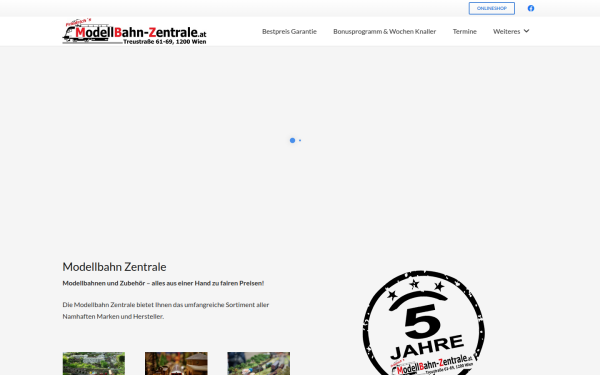Screen dimensions: 600x375
Task: Click the 5 Jahre anniversary stamp image
Action: pyautogui.click(x=424, y=323)
